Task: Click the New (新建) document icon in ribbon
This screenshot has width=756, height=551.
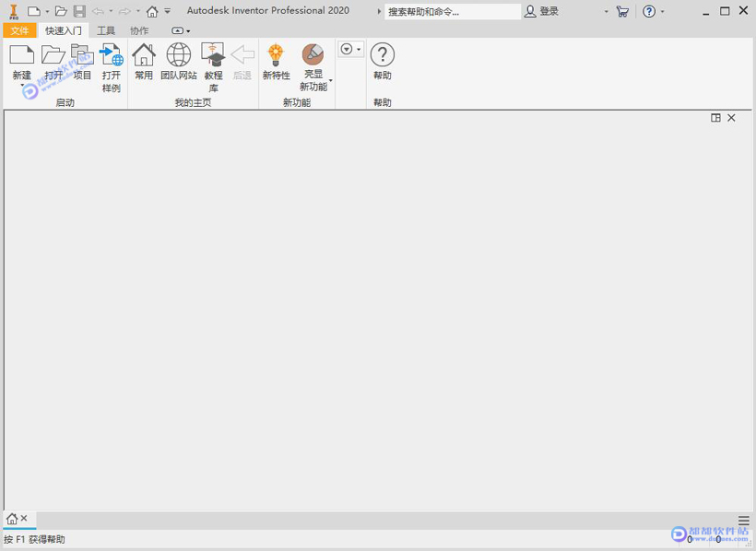Action: point(22,54)
